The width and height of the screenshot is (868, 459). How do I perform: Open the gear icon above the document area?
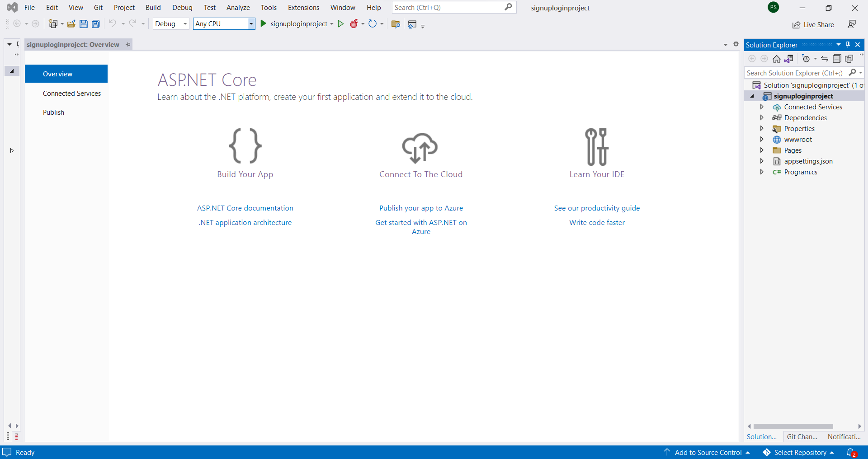click(x=736, y=44)
